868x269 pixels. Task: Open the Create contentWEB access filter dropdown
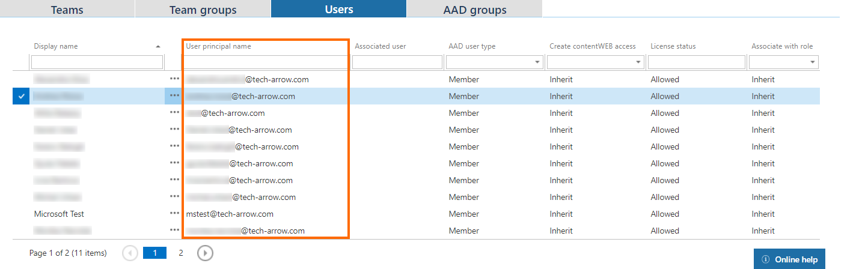[637, 62]
